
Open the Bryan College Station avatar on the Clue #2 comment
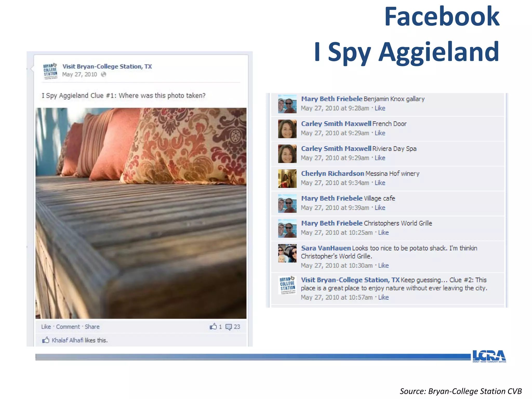(x=287, y=285)
